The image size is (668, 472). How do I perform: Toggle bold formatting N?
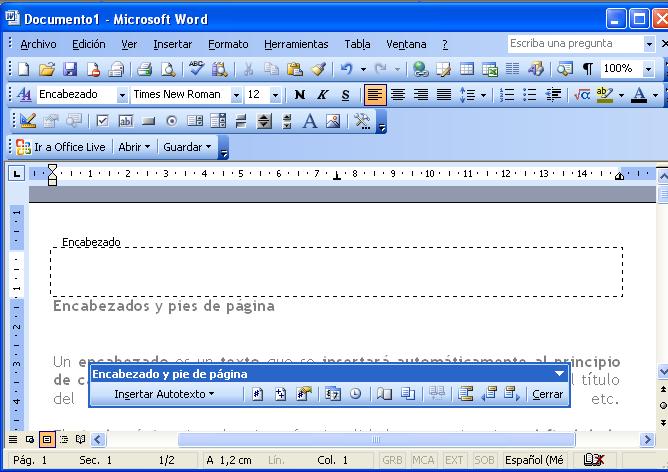pos(300,95)
